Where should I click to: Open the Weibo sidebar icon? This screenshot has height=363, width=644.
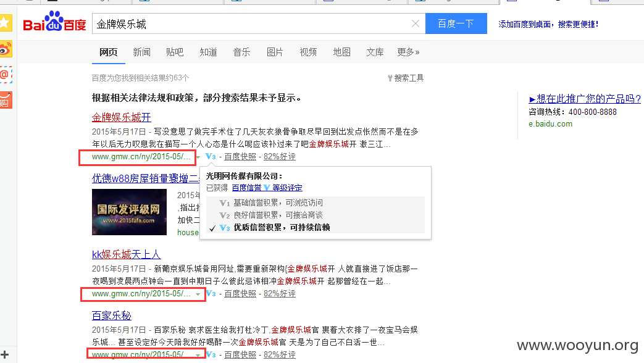click(x=6, y=49)
